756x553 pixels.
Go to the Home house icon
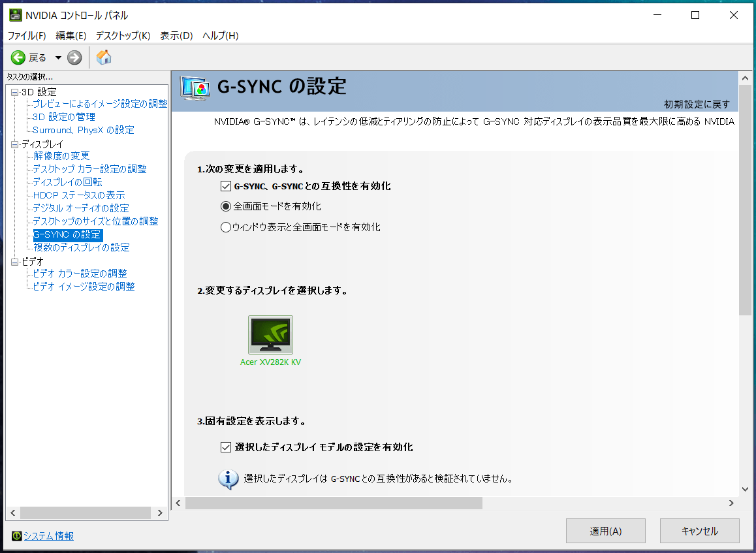point(104,57)
